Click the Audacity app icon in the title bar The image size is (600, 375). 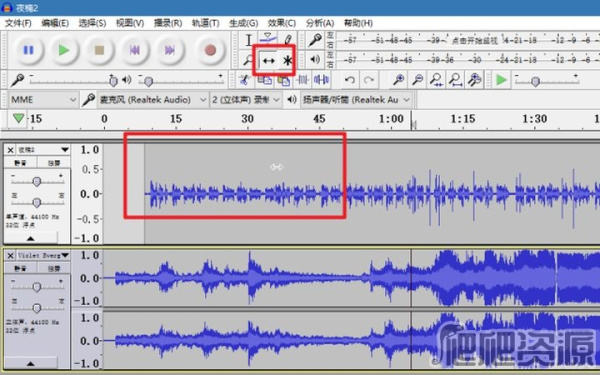[x=7, y=7]
